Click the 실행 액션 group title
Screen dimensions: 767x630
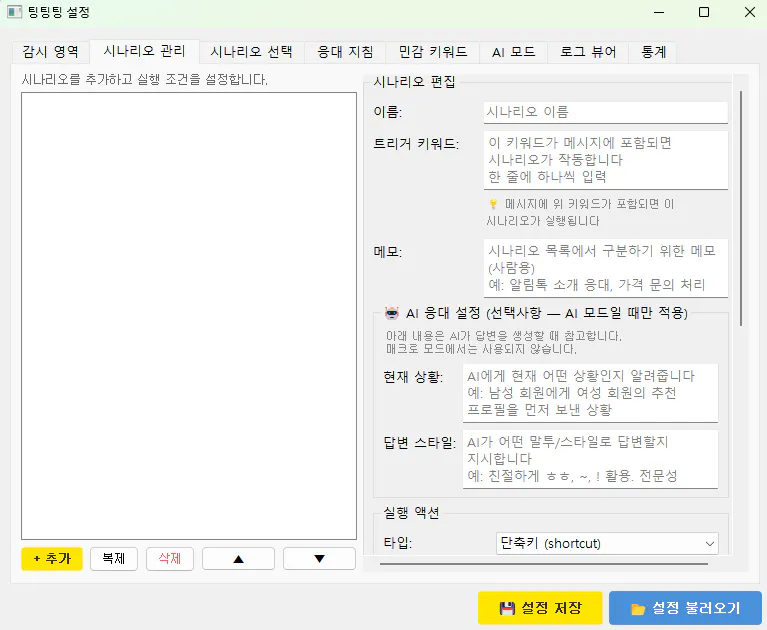411,513
